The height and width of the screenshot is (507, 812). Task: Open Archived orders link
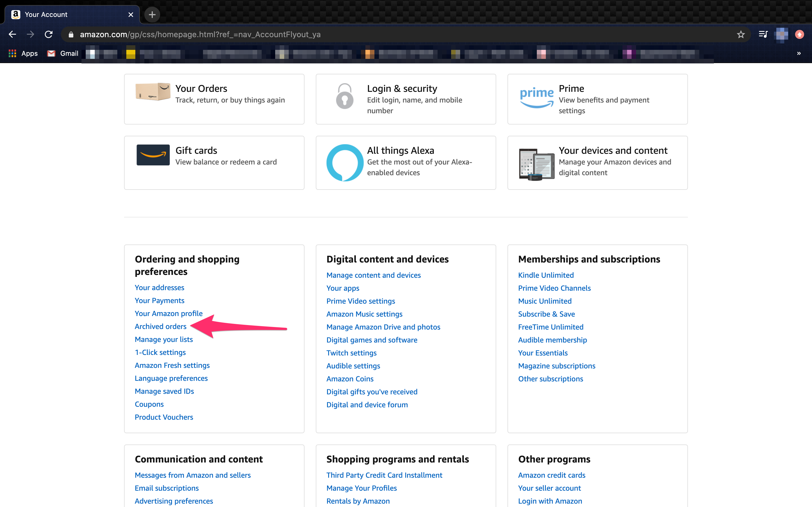coord(161,326)
